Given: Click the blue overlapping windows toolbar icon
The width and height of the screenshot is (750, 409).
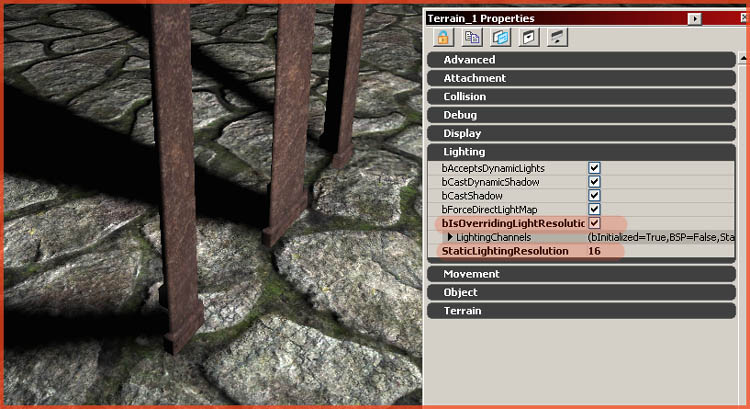Looking at the screenshot, I should tap(500, 38).
